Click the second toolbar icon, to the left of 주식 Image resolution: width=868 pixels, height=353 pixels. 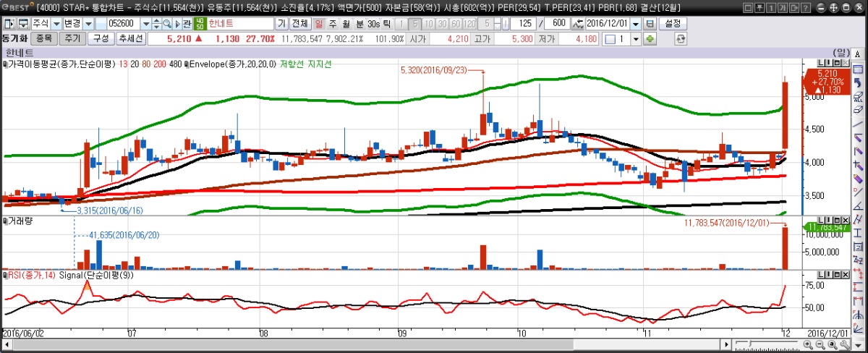[x=23, y=23]
